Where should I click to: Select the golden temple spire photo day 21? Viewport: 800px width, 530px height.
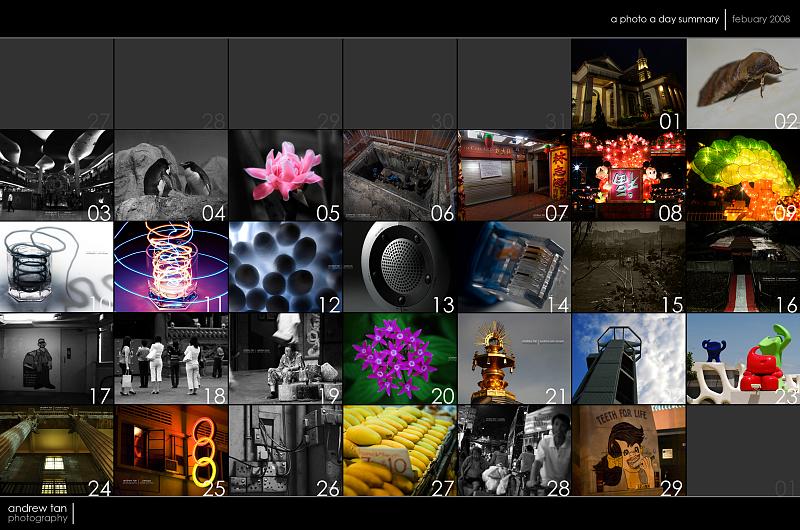[514, 358]
